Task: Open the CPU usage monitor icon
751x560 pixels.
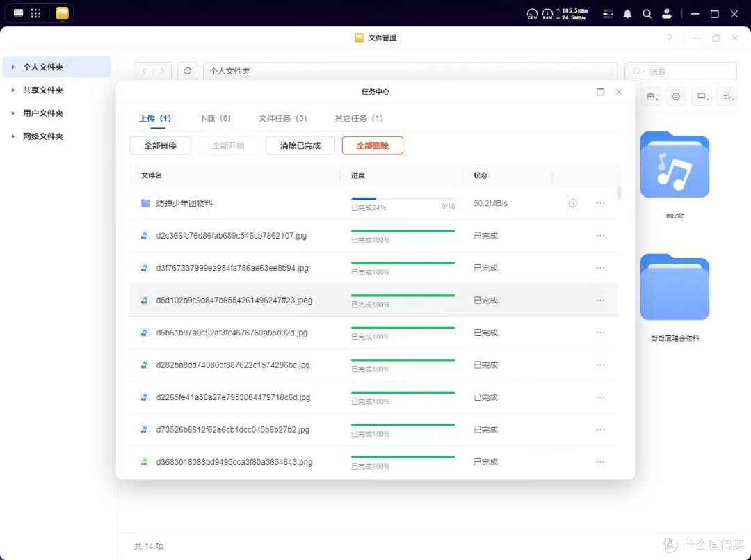Action: click(532, 14)
